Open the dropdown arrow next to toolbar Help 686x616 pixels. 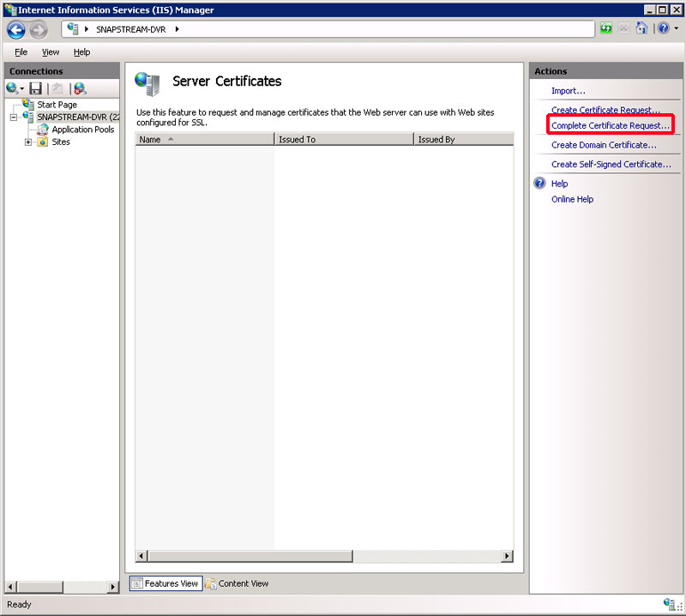(x=677, y=28)
